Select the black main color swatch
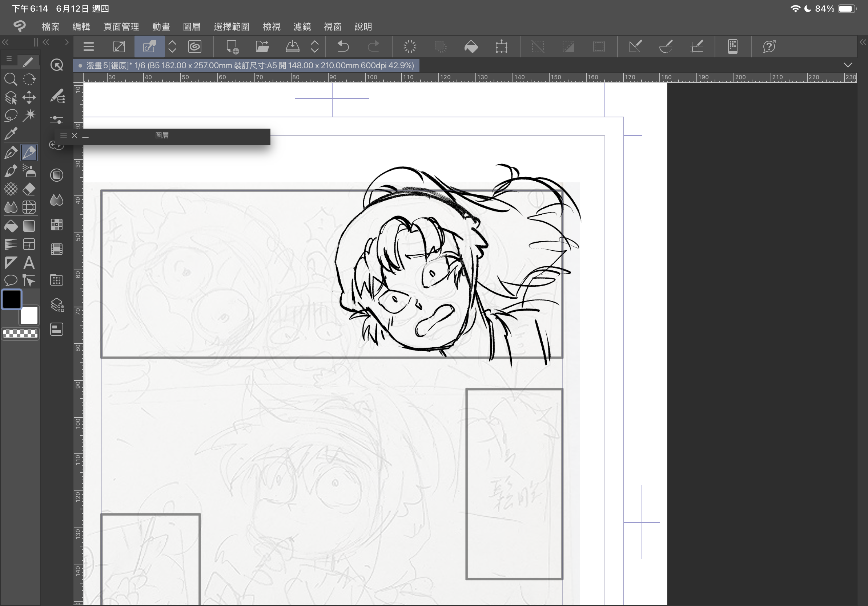The height and width of the screenshot is (606, 868). tap(12, 300)
